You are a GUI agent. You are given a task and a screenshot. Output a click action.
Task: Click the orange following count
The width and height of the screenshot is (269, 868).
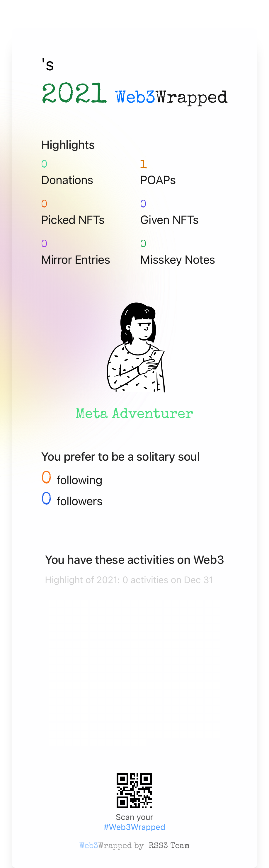[47, 477]
